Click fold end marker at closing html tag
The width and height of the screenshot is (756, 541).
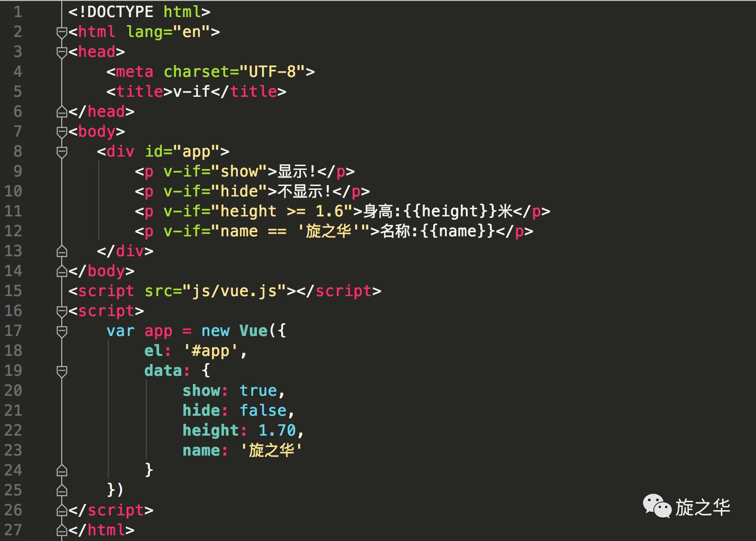click(62, 531)
